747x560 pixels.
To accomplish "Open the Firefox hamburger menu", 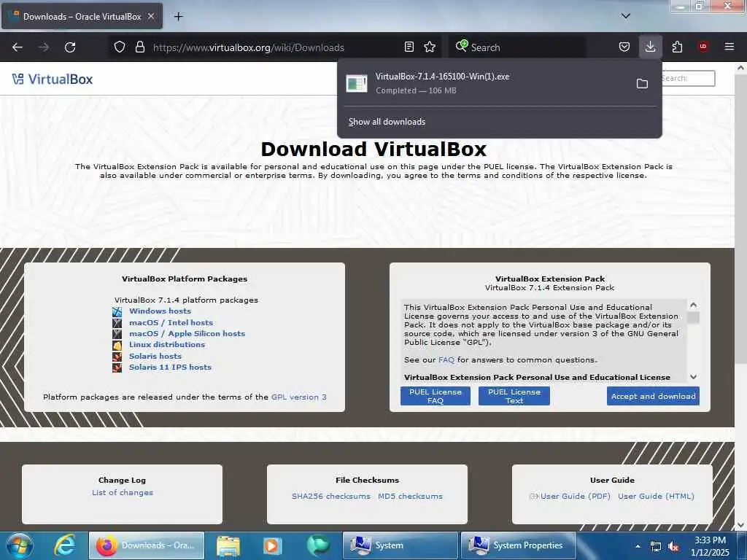I will tap(729, 47).
